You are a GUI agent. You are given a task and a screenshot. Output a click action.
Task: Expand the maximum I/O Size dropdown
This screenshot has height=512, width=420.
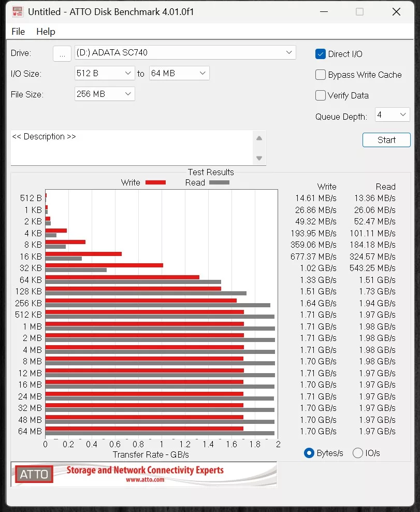click(179, 74)
